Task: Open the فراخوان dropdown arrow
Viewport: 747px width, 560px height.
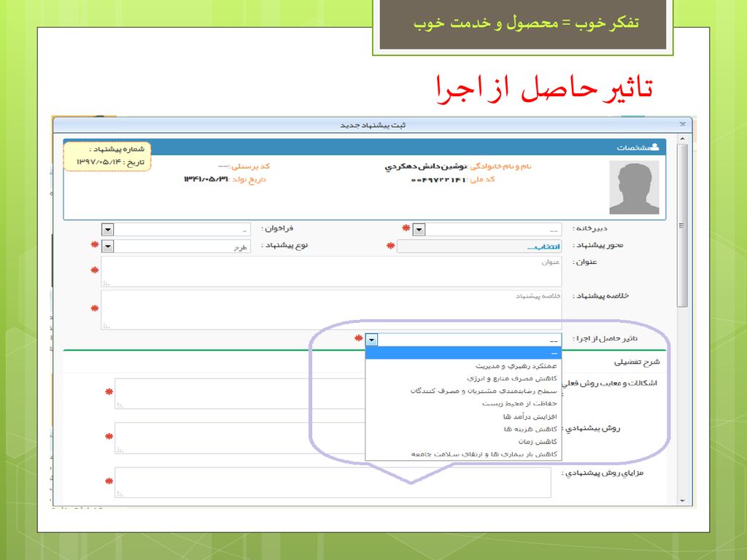Action: click(108, 230)
